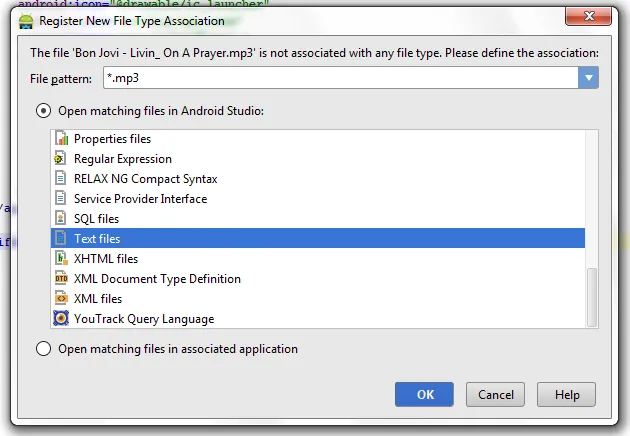Click the XML Document Type Definition icon

tap(61, 279)
